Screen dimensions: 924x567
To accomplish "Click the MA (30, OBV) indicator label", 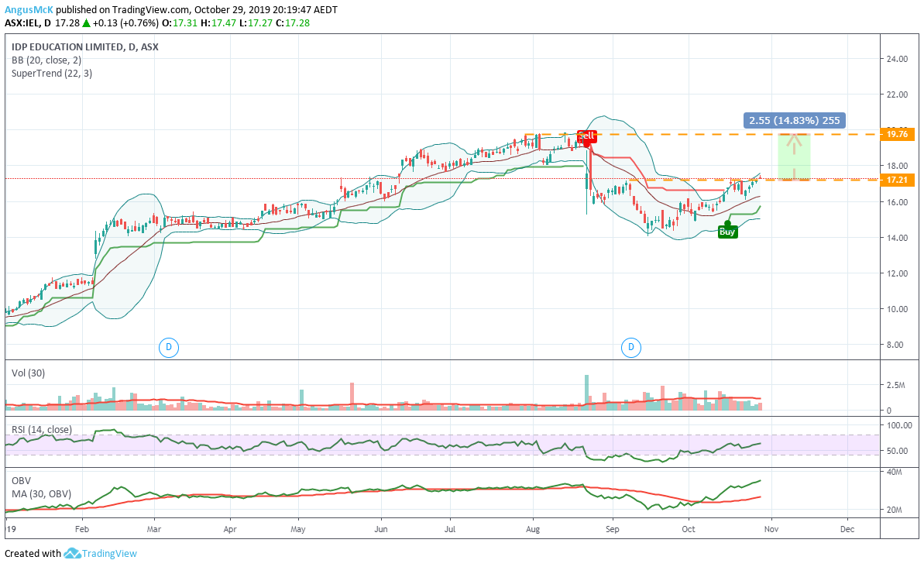I will point(41,494).
